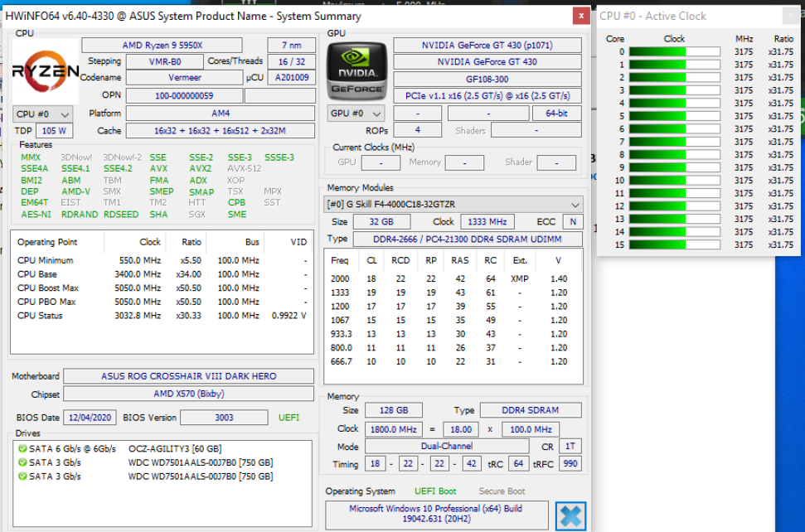Click the AMD X570 (Bixby) chipset field
Viewport: 805px width, 532px height.
(x=188, y=394)
